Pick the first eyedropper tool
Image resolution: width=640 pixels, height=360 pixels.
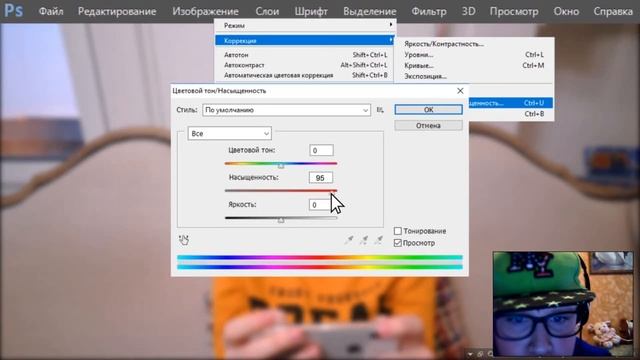point(349,240)
